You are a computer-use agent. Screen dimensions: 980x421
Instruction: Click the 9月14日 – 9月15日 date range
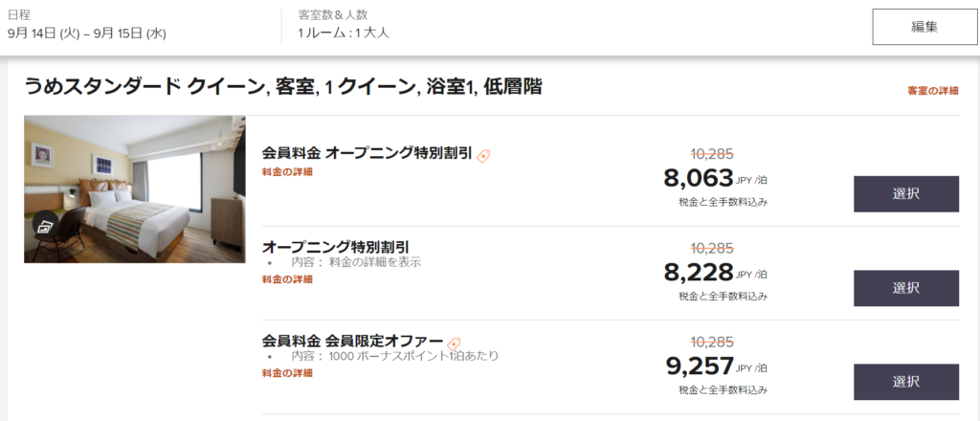click(x=87, y=33)
